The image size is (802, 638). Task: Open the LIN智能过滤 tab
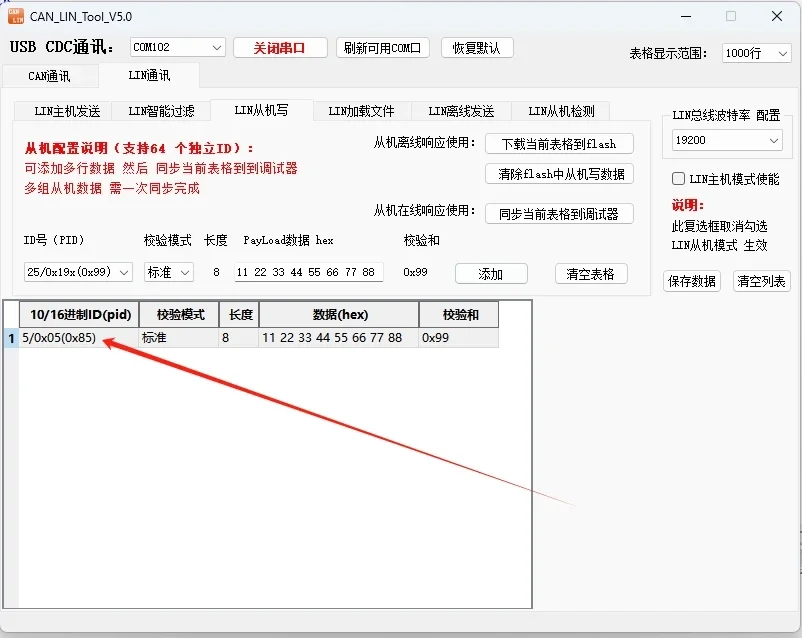(161, 111)
